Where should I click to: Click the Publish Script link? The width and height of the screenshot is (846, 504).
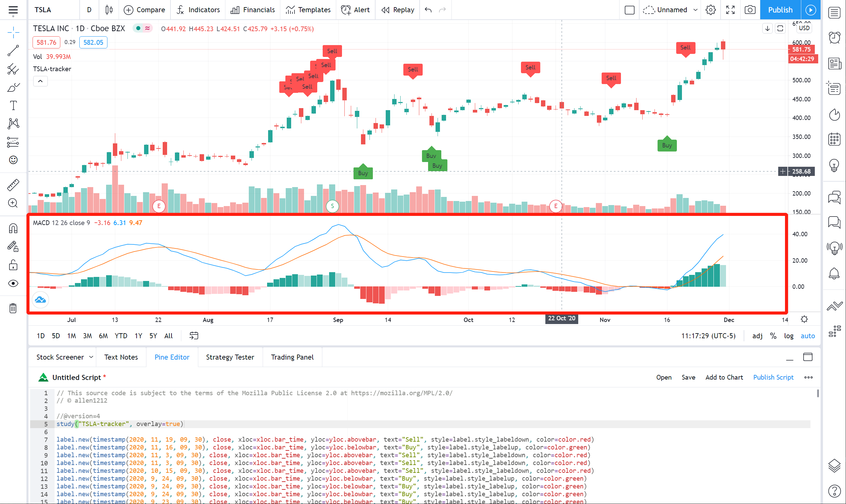pos(773,377)
